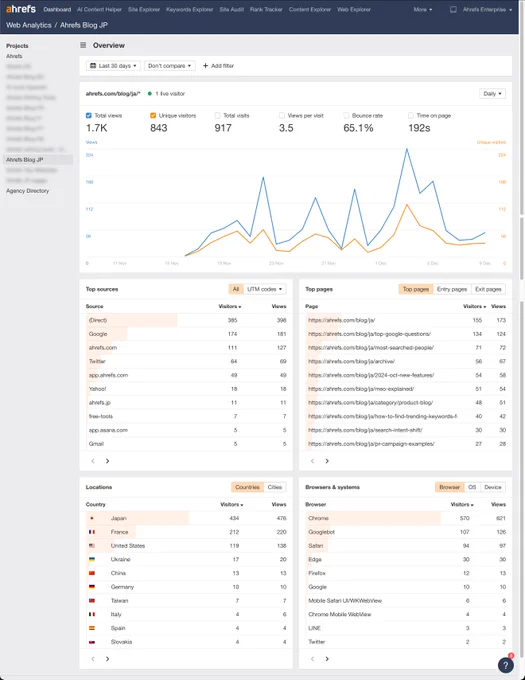Switch to Exit pages tab
The image size is (525, 680).
click(x=488, y=289)
